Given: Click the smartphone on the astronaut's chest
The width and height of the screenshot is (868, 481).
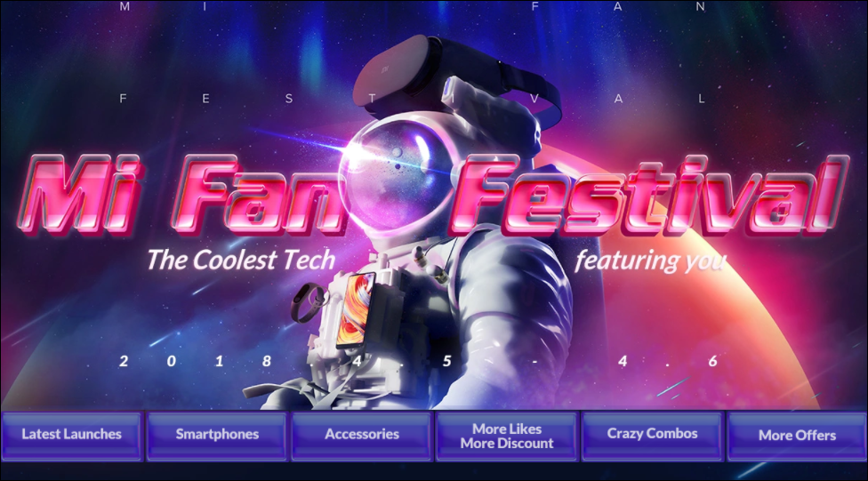Looking at the screenshot, I should tap(354, 310).
